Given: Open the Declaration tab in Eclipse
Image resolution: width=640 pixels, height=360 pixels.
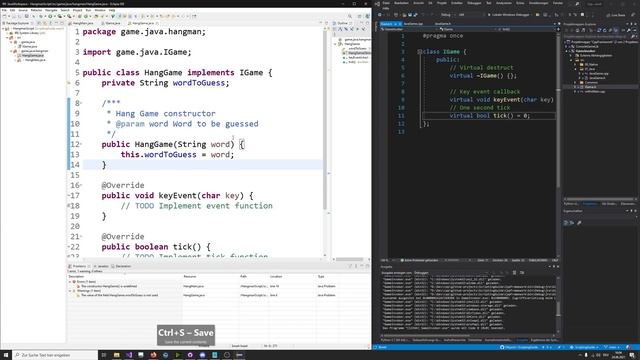Looking at the screenshot, I should pos(122,266).
